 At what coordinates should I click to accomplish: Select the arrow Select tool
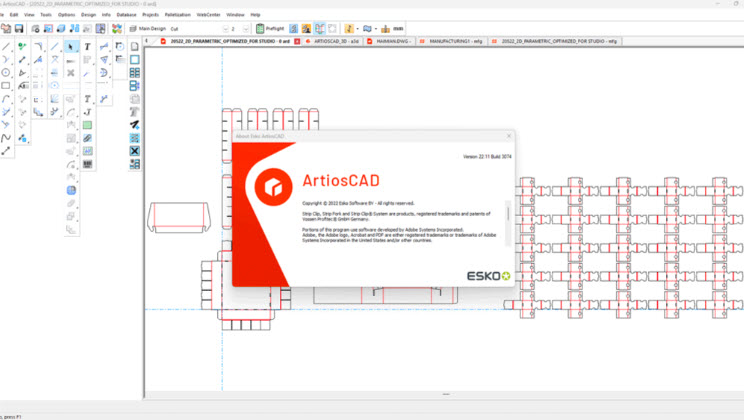coord(71,47)
